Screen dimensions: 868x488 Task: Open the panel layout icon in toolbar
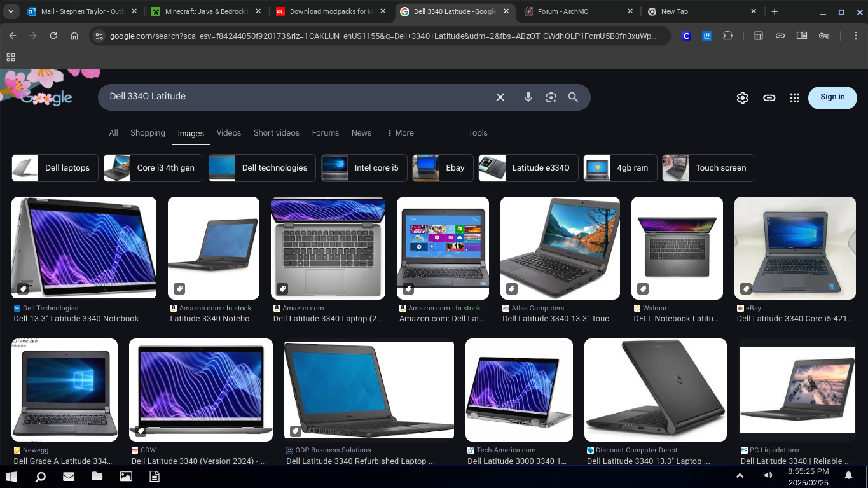[759, 36]
